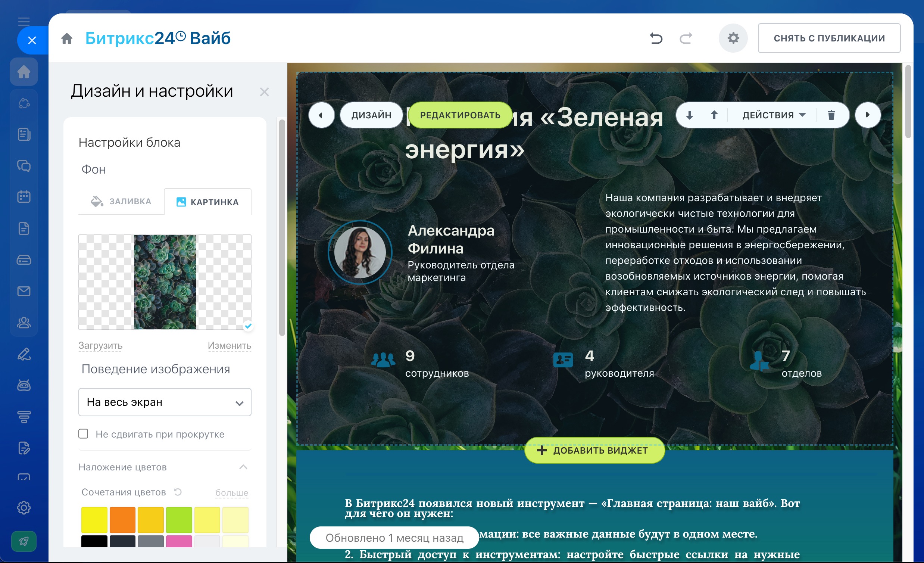Click the 'Обновлено 1 месяц назад' label
This screenshot has height=563, width=924.
pos(394,538)
